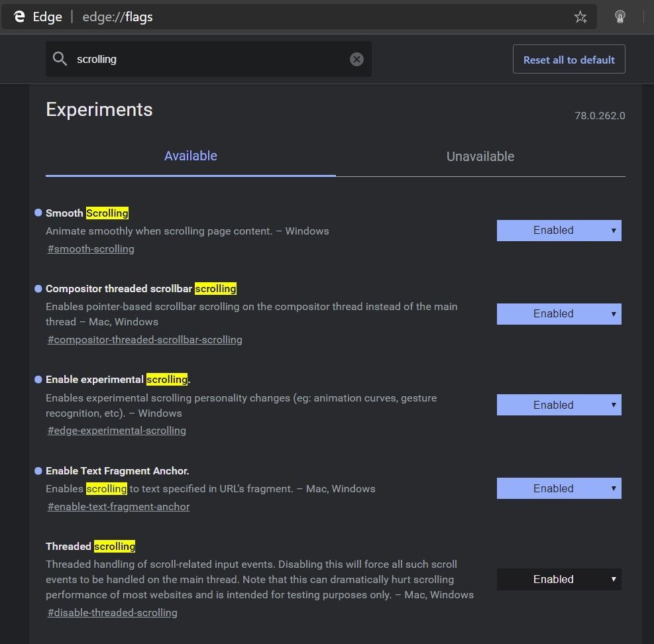Click the blue dot beside Compositor threaded scrollbar scrolling
The image size is (654, 644).
point(38,289)
